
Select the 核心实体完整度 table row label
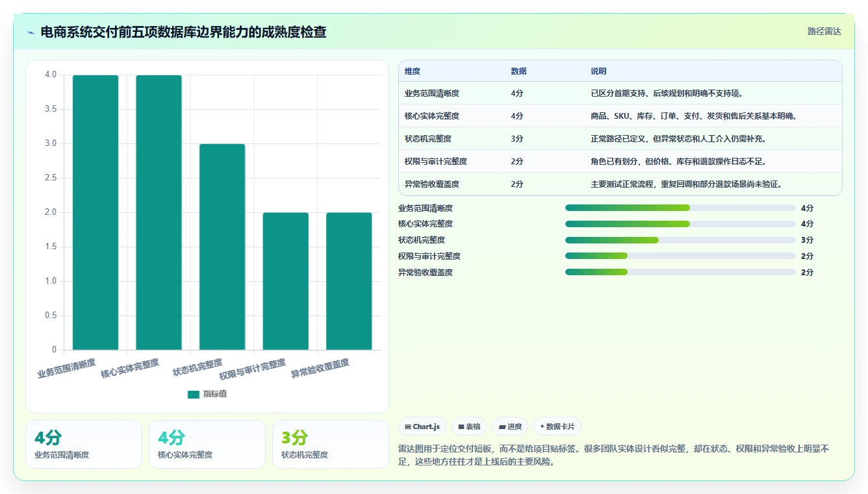point(432,116)
